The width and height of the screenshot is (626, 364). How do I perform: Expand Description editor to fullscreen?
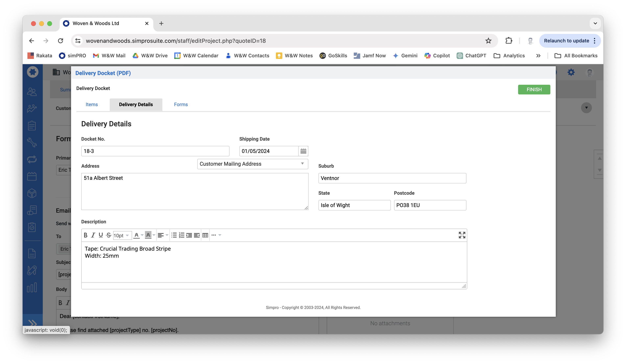coord(462,235)
